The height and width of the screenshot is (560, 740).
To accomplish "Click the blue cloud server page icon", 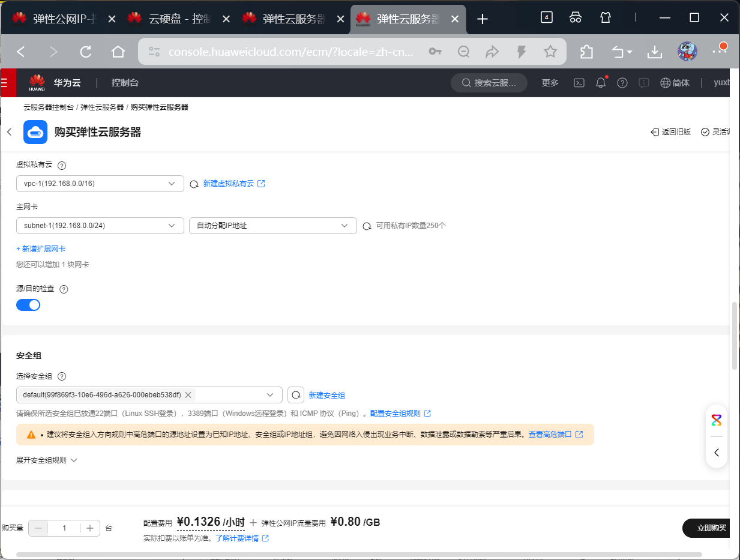I will click(35, 132).
